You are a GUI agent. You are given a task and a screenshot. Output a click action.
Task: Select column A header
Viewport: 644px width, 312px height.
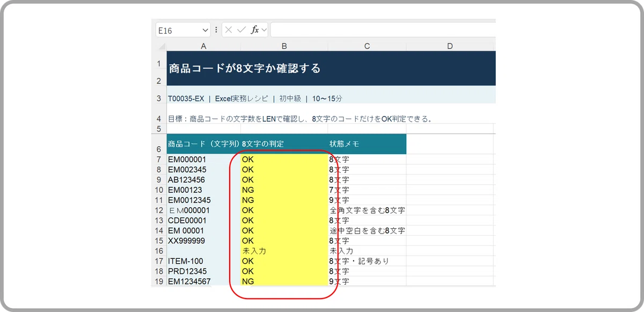coord(203,46)
